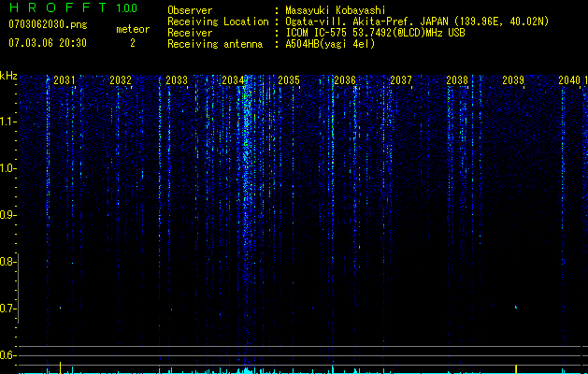Viewport: 588px width, 374px height.
Task: Click the 2040 time marker
Action: coord(569,80)
